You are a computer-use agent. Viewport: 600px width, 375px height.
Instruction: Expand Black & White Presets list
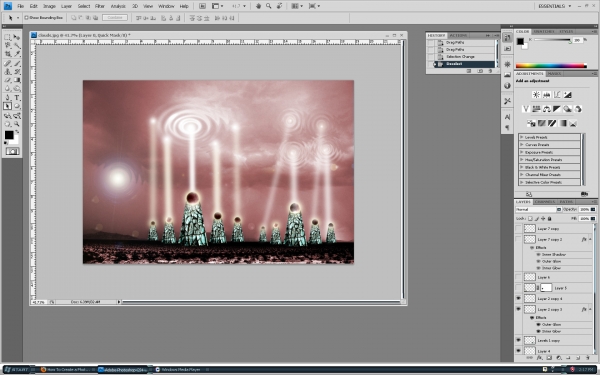tap(522, 167)
